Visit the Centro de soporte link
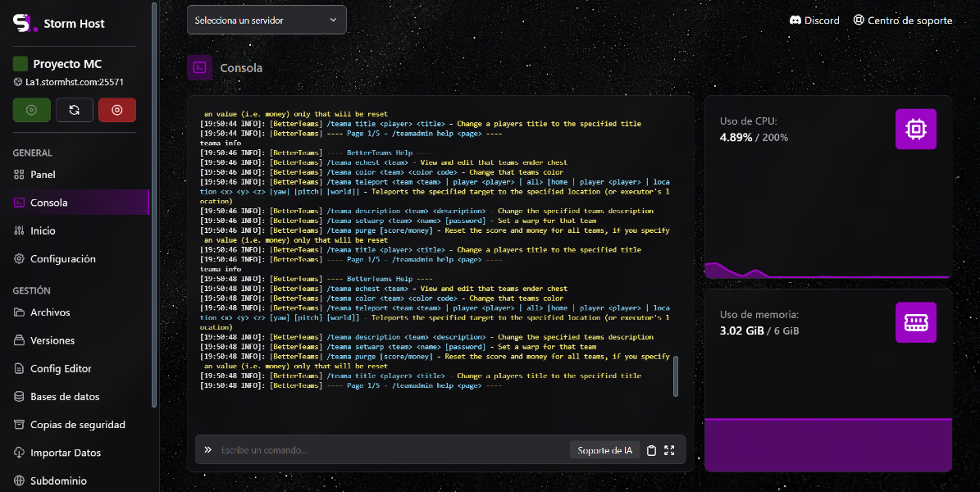 tap(903, 20)
